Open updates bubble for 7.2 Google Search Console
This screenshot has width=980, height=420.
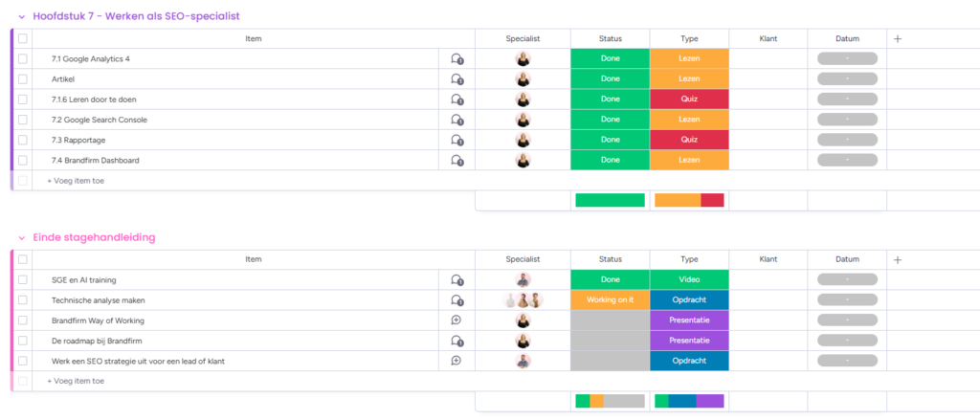click(457, 120)
